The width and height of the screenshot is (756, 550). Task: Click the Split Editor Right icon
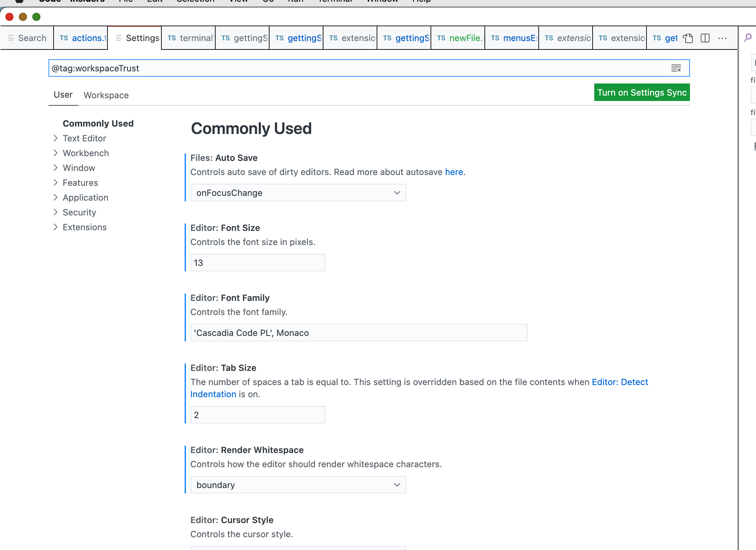[x=705, y=38]
